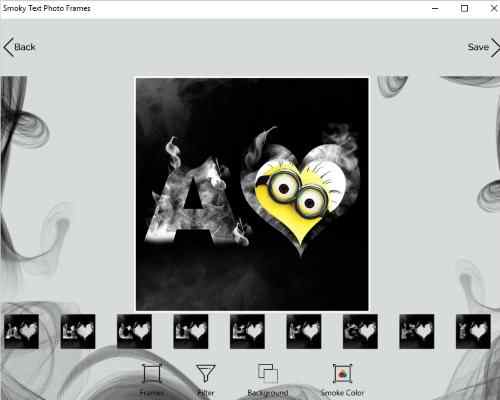Select the letter C frame thumbnail
500x400 pixels.
point(134,331)
